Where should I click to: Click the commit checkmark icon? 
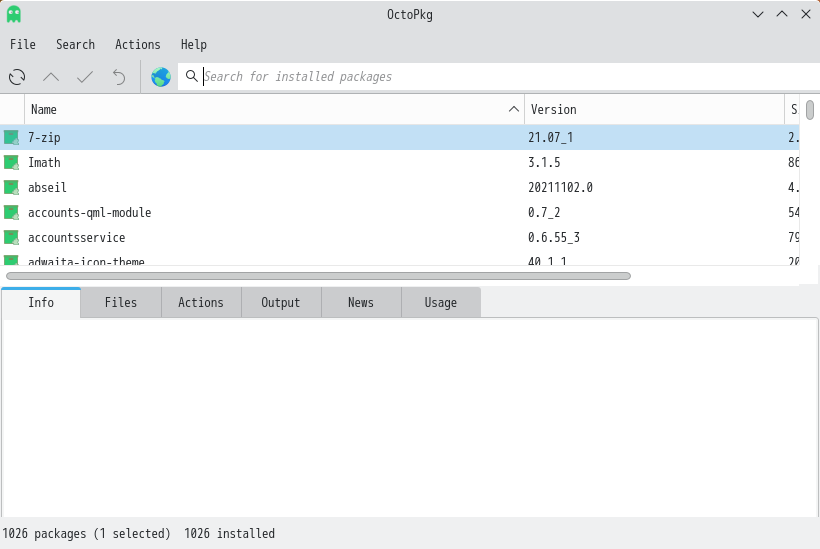[85, 77]
